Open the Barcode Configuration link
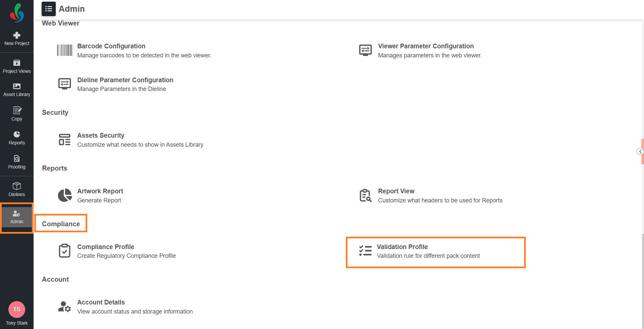 (111, 46)
